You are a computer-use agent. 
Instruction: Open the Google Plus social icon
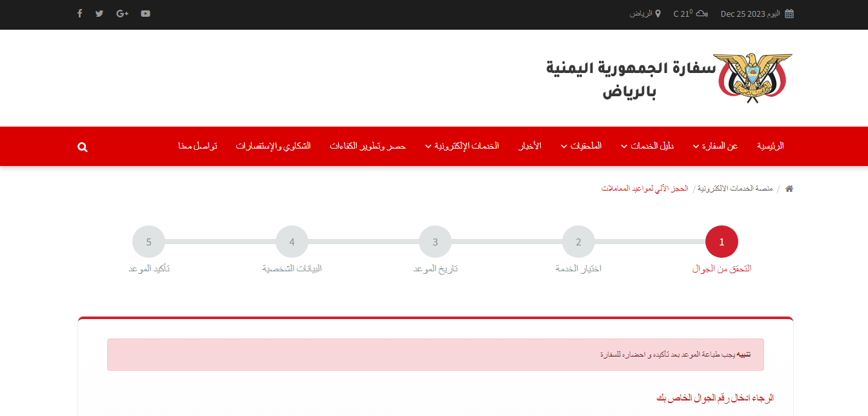click(123, 14)
